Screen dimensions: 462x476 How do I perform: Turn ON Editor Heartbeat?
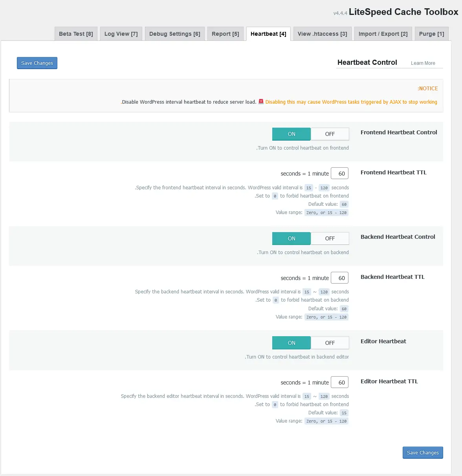[x=291, y=343]
